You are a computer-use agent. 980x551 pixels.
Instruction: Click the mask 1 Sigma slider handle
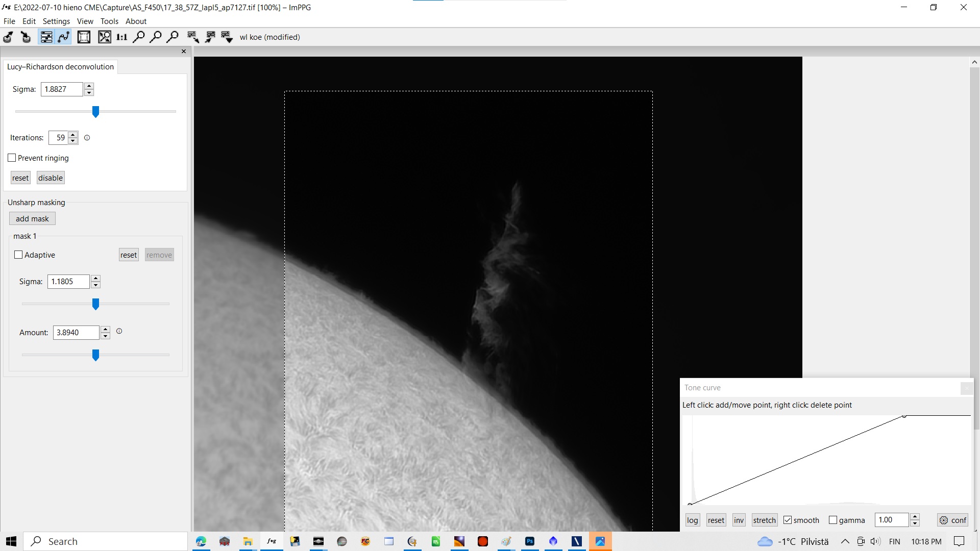point(95,304)
